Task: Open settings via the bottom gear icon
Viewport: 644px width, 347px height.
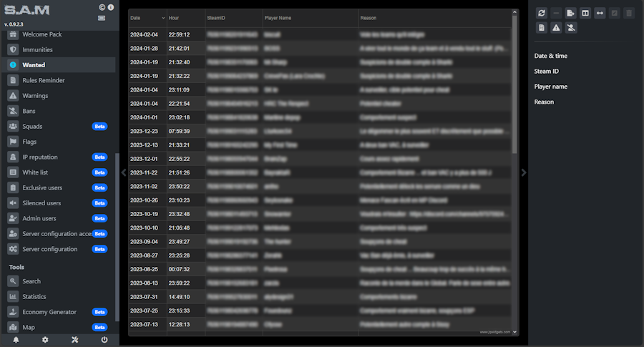Action: click(45, 340)
